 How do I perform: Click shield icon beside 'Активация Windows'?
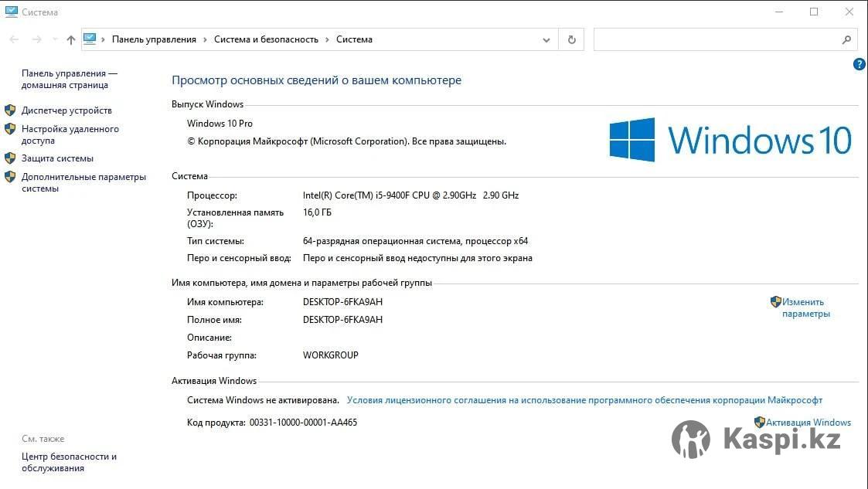[x=760, y=422]
